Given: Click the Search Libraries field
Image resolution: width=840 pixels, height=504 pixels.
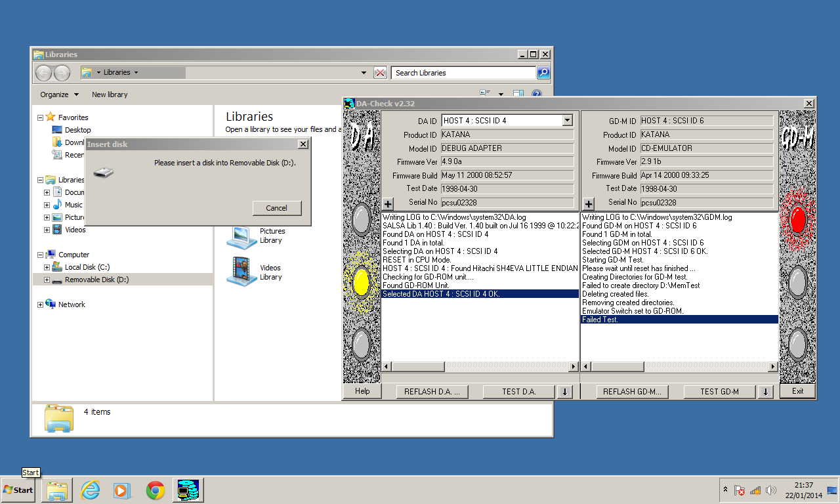Looking at the screenshot, I should point(464,73).
